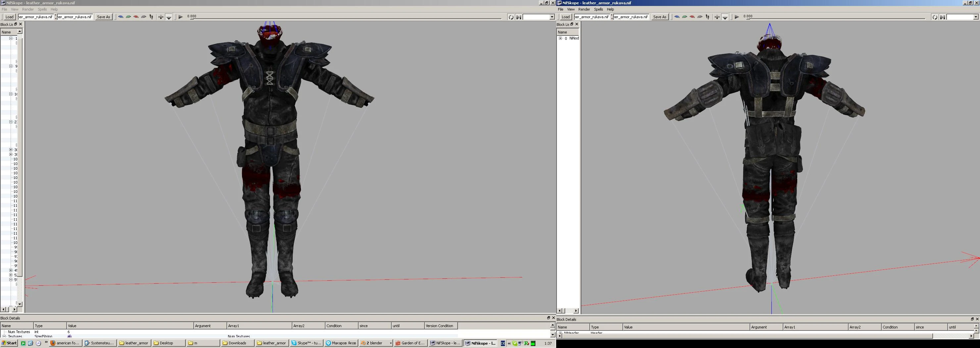Expand the NiHeader row in right Block Details
Image resolution: width=980 pixels, height=348 pixels.
[x=560, y=333]
